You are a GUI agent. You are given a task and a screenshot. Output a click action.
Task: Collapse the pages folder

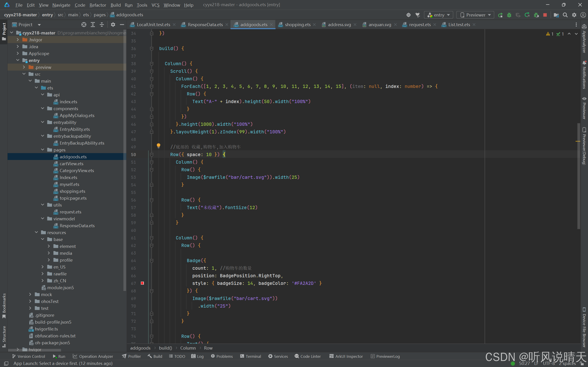(x=43, y=150)
